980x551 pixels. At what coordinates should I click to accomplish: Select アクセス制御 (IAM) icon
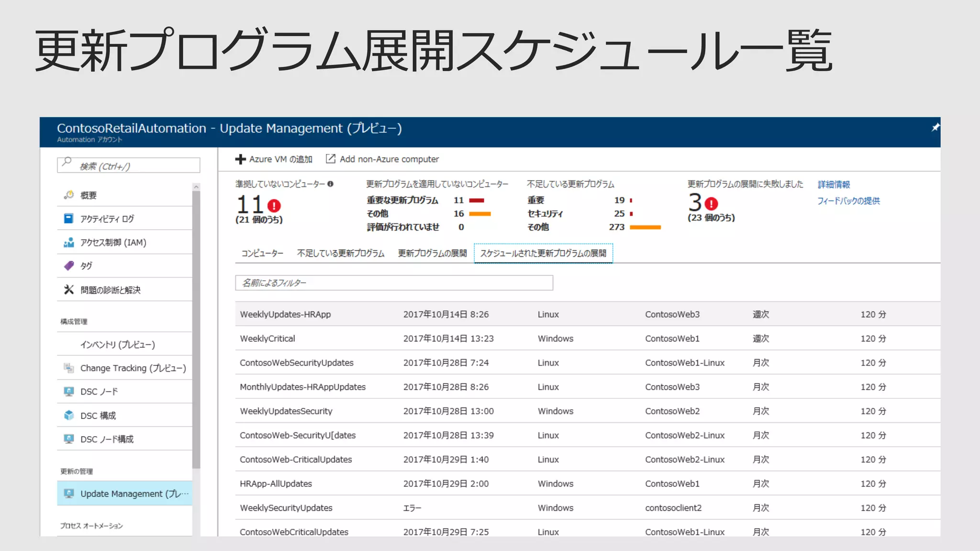coord(69,242)
